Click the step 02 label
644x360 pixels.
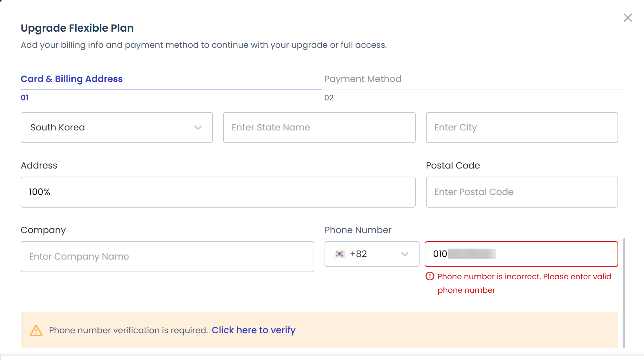pos(329,98)
